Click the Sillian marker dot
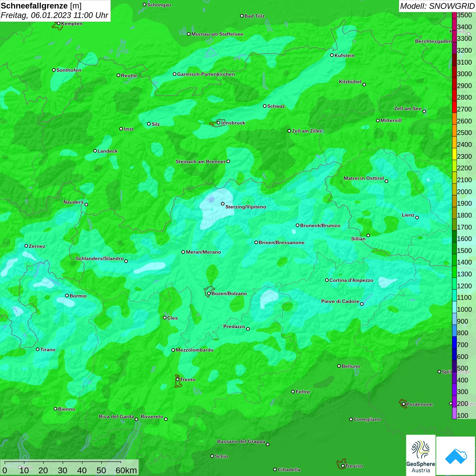Viewport: 476px width, 476px height. tap(368, 235)
